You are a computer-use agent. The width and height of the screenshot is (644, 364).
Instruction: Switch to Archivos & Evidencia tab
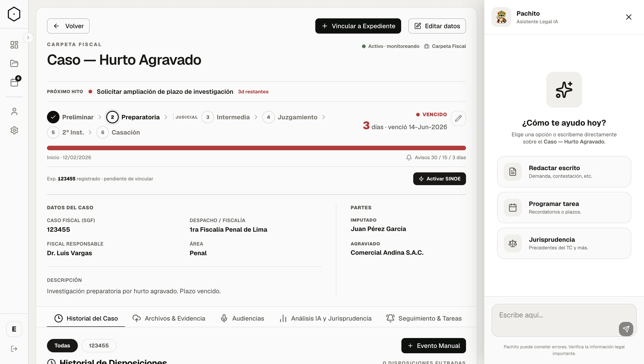click(x=169, y=318)
